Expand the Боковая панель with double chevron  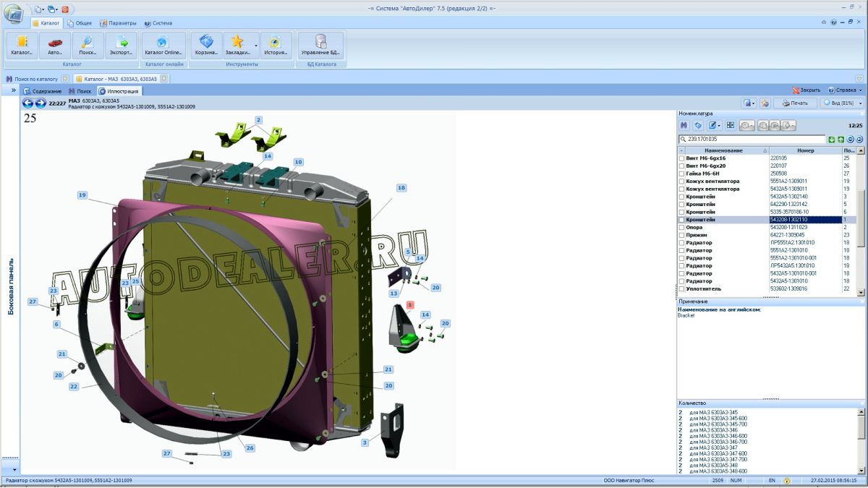coord(13,90)
